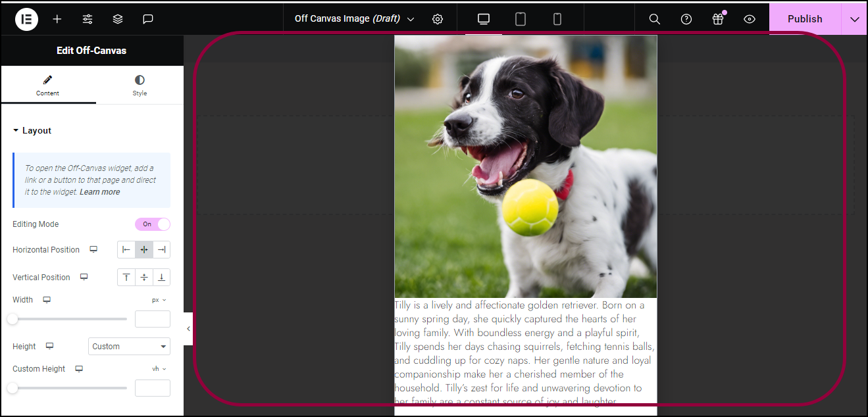This screenshot has width=868, height=417.
Task: Collapse the Layout section
Action: (x=32, y=131)
